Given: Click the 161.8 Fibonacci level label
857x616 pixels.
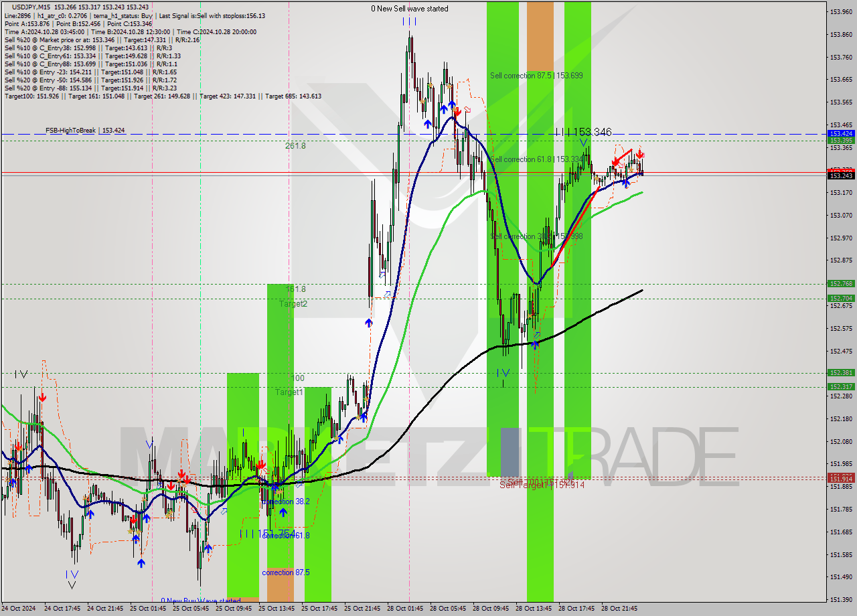Looking at the screenshot, I should (296, 289).
